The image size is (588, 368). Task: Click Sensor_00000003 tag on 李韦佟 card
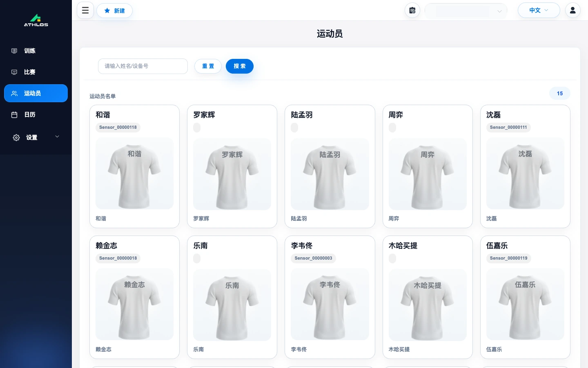[x=313, y=258]
